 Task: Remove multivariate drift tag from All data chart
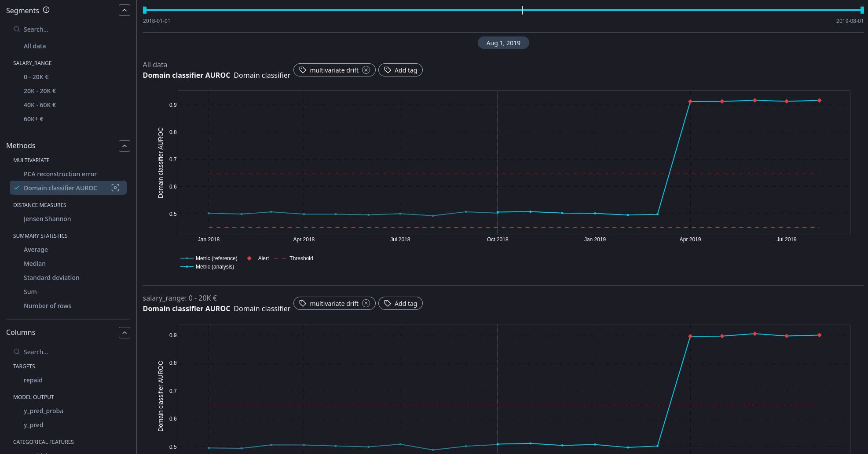point(366,70)
